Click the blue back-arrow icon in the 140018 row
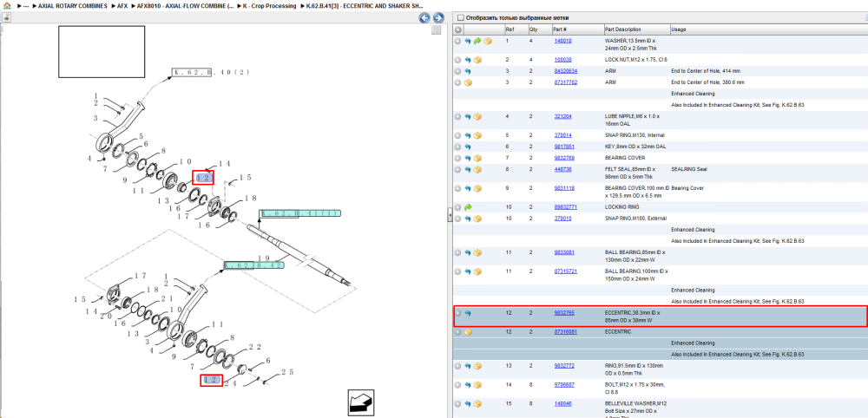This screenshot has width=868, height=418. point(468,41)
